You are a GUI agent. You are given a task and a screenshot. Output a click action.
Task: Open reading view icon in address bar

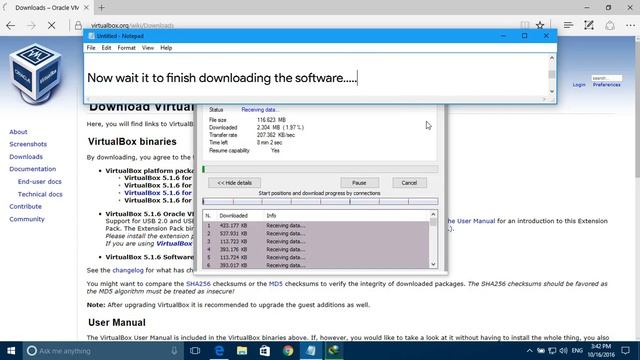[x=524, y=25]
